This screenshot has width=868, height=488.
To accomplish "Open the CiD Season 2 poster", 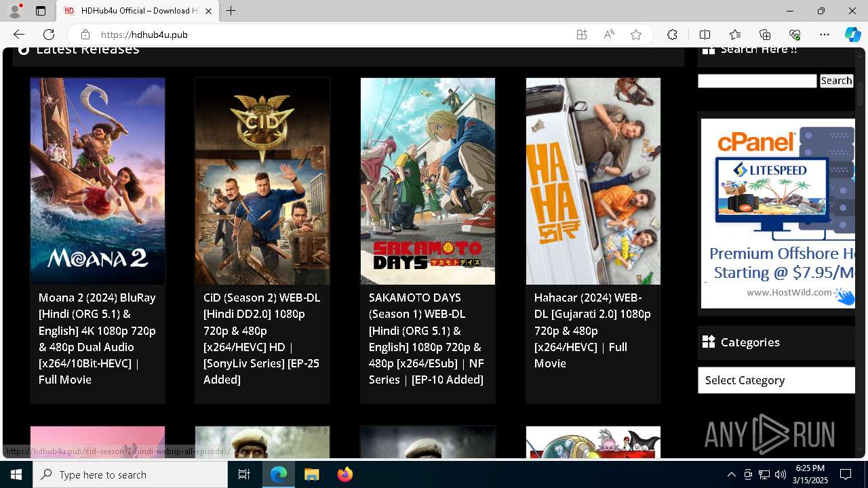I will click(x=262, y=181).
